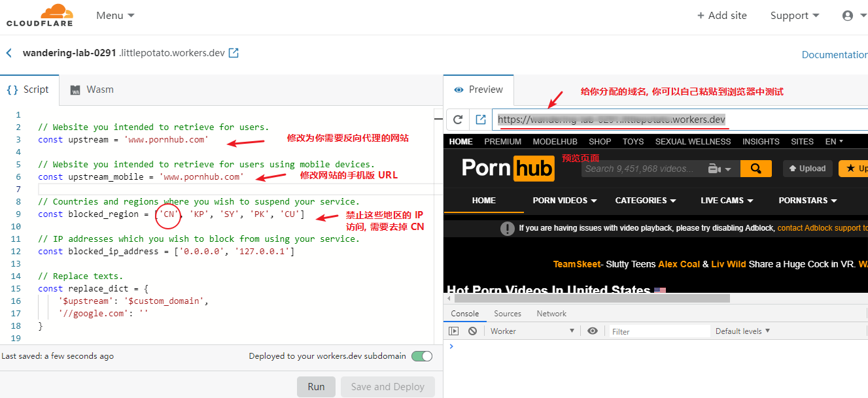Reload the preview page
The height and width of the screenshot is (398, 868).
pos(458,120)
